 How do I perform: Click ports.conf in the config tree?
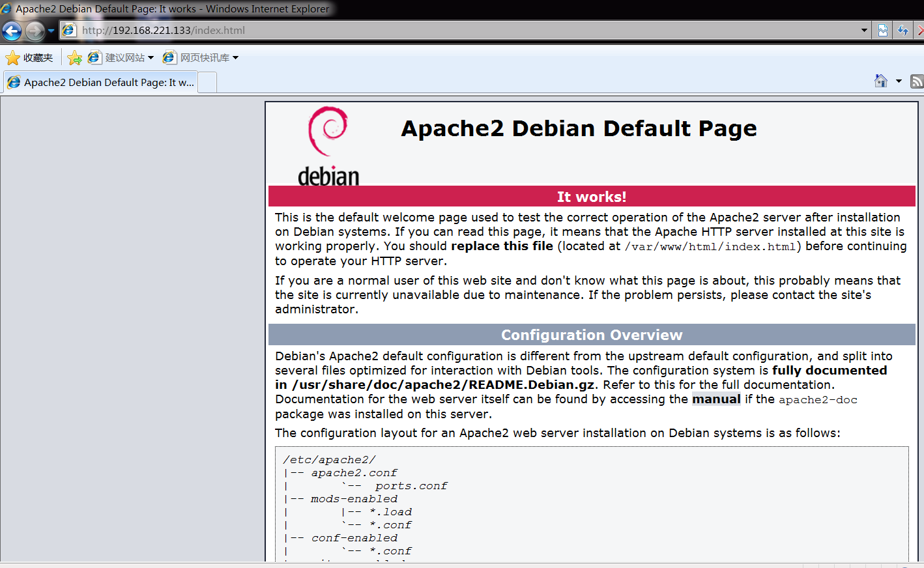coord(411,486)
